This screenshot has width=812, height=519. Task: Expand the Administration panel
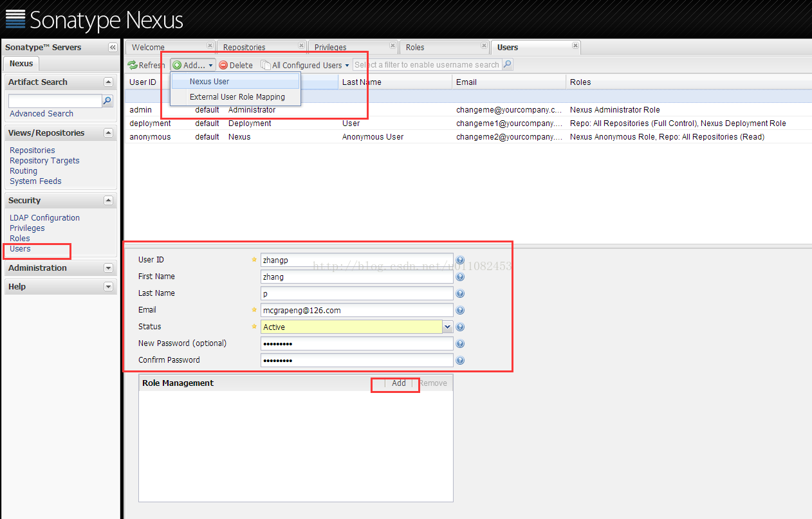click(108, 268)
